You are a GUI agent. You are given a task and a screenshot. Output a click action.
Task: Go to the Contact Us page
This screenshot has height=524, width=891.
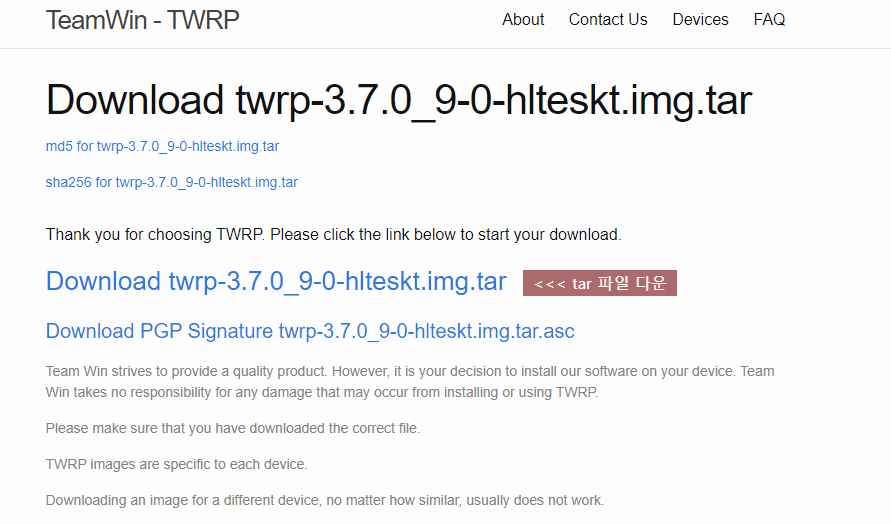click(608, 20)
